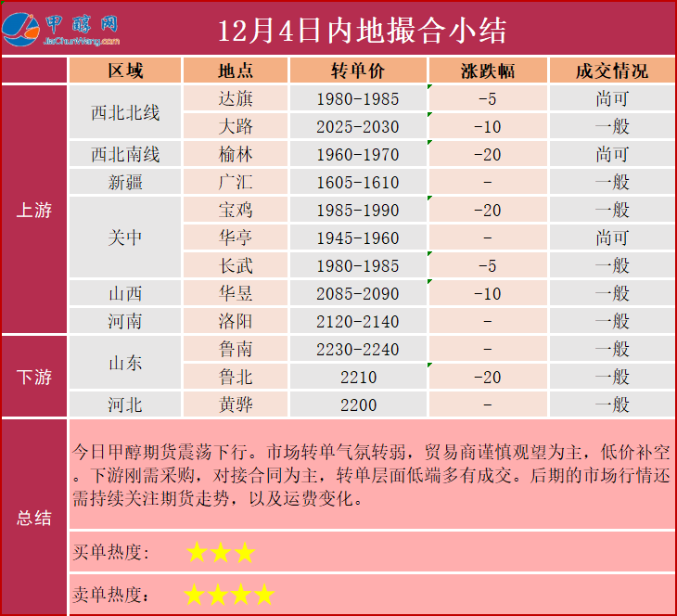The height and width of the screenshot is (616, 677).
Task: Click the 涨跌幅 column header
Action: pyautogui.click(x=488, y=71)
